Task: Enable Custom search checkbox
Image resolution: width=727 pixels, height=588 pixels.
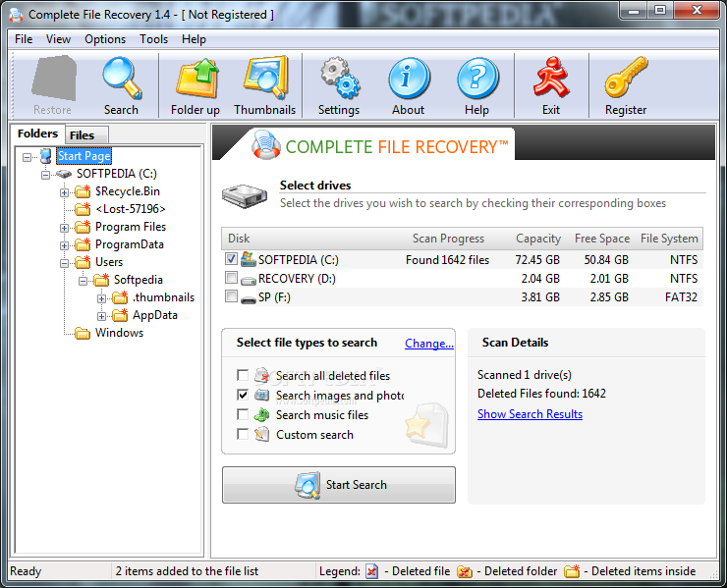Action: (x=243, y=434)
